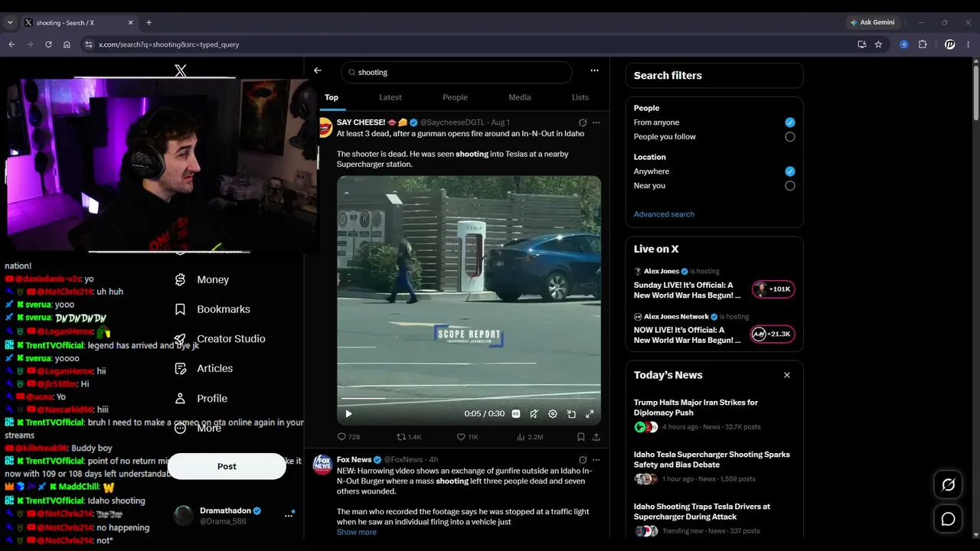Open Profile in the X sidebar
980x551 pixels.
click(201, 399)
